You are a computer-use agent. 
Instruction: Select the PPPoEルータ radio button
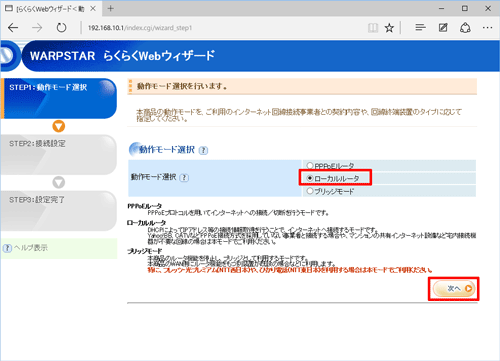[310, 165]
